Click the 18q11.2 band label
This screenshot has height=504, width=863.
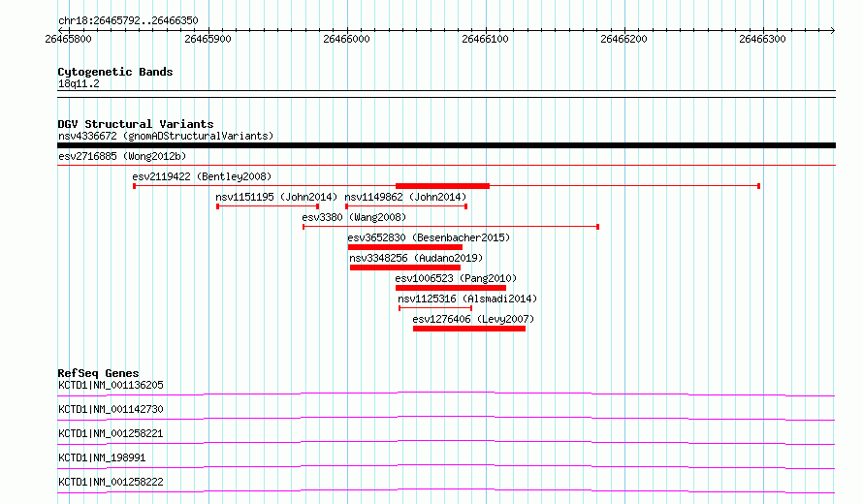79,83
